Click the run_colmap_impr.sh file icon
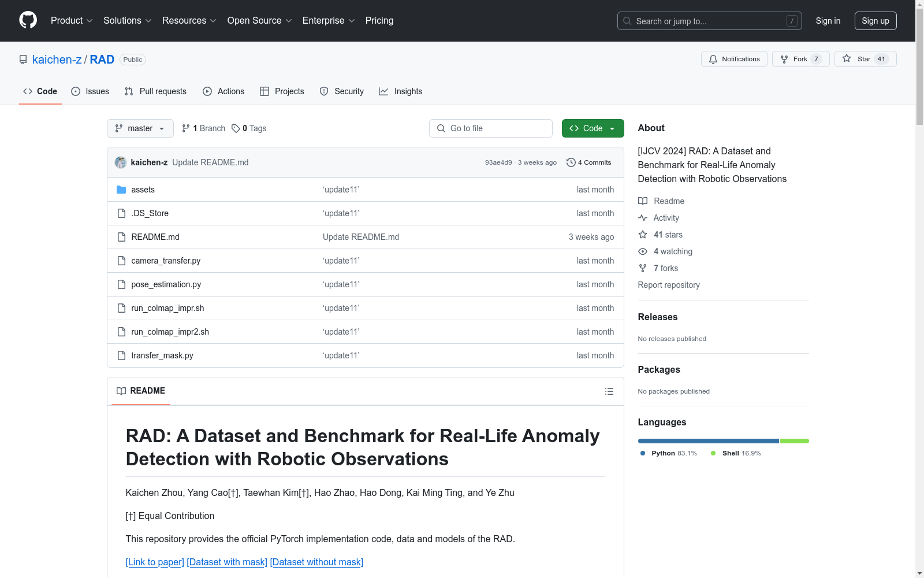The height and width of the screenshot is (578, 924). tap(121, 308)
